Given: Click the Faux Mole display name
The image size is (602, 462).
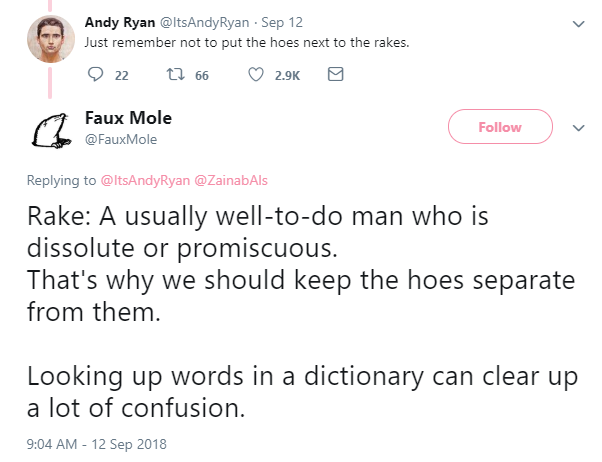Looking at the screenshot, I should pyautogui.click(x=128, y=118).
